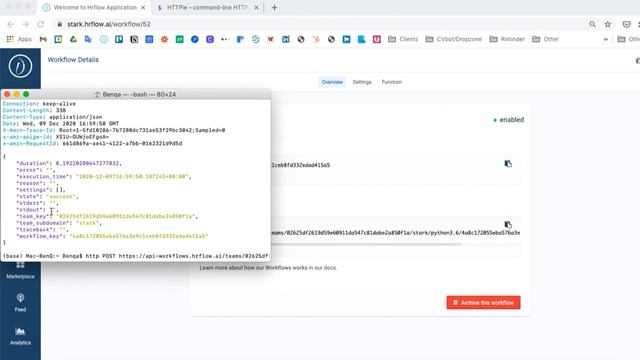Click the browser back arrow

[x=11, y=24]
